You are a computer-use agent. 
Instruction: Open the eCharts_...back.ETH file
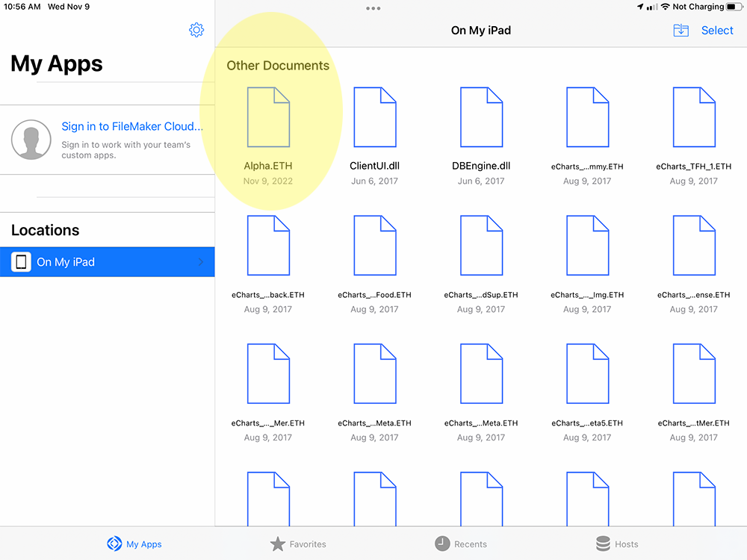pos(268,245)
